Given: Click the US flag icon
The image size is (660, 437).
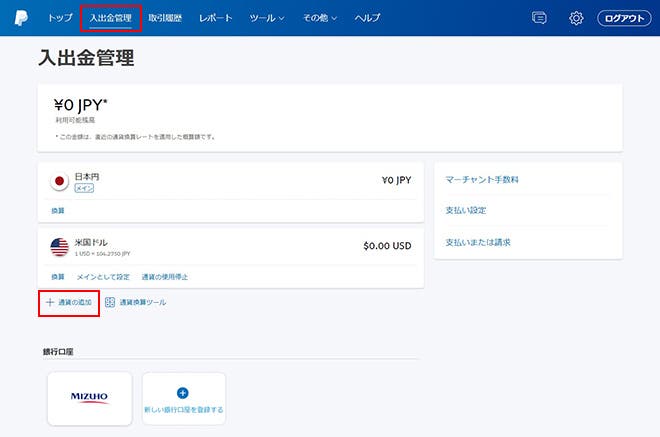Looking at the screenshot, I should (x=59, y=246).
